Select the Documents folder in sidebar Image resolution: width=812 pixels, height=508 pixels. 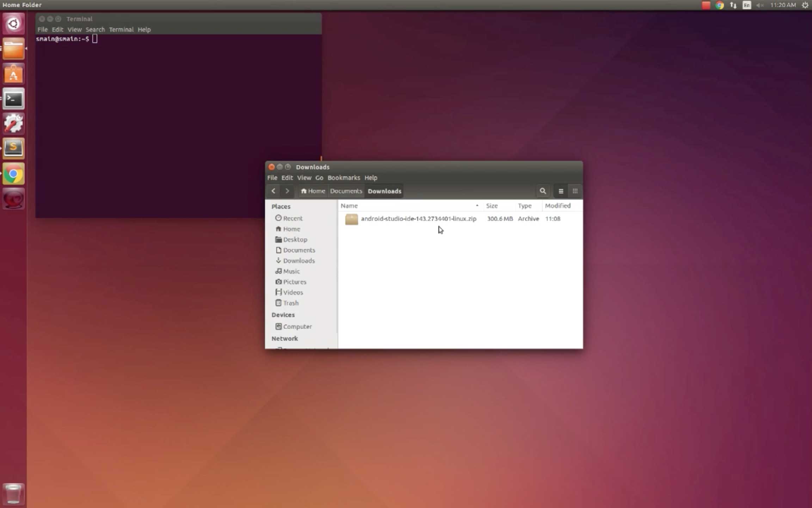pos(299,250)
